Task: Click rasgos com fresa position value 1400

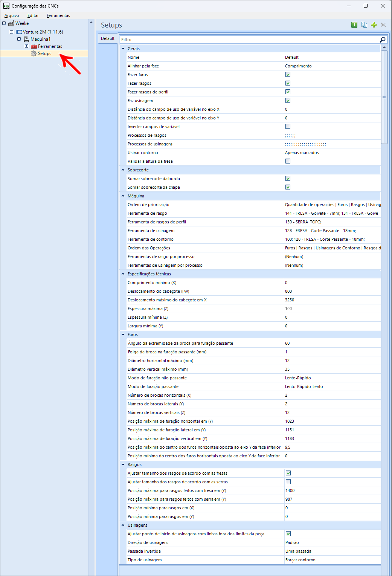Action: pyautogui.click(x=290, y=490)
